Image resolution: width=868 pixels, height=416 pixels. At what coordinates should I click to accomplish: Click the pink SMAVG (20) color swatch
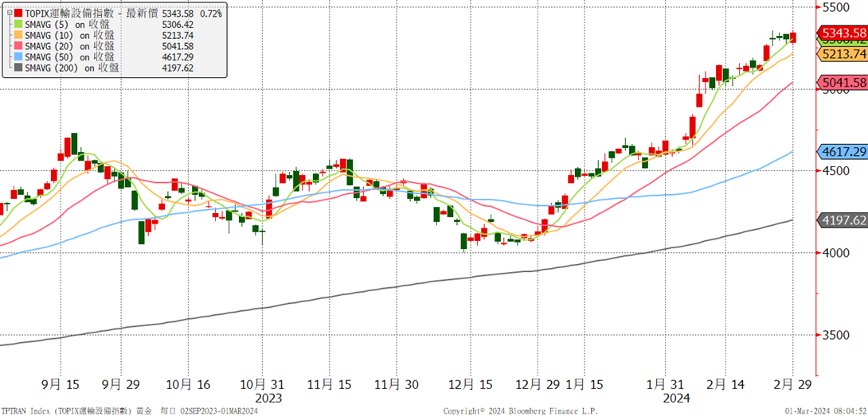[x=18, y=46]
